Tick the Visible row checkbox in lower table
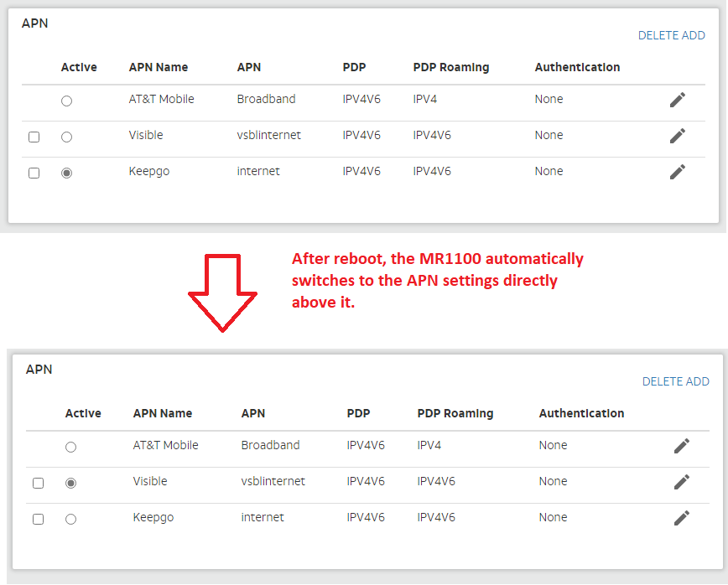 [39, 483]
